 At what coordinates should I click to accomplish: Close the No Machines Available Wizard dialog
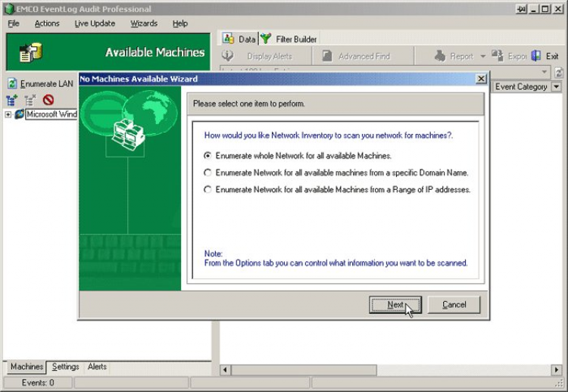pos(481,79)
